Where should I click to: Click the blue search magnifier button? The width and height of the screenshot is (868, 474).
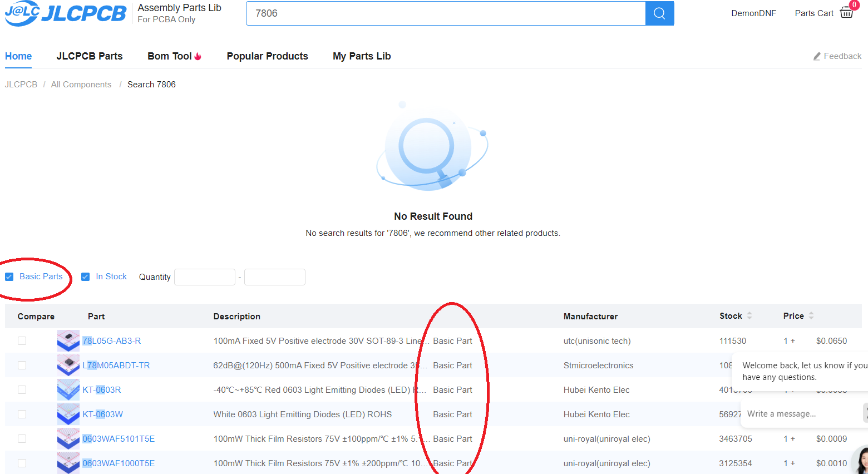click(x=659, y=13)
